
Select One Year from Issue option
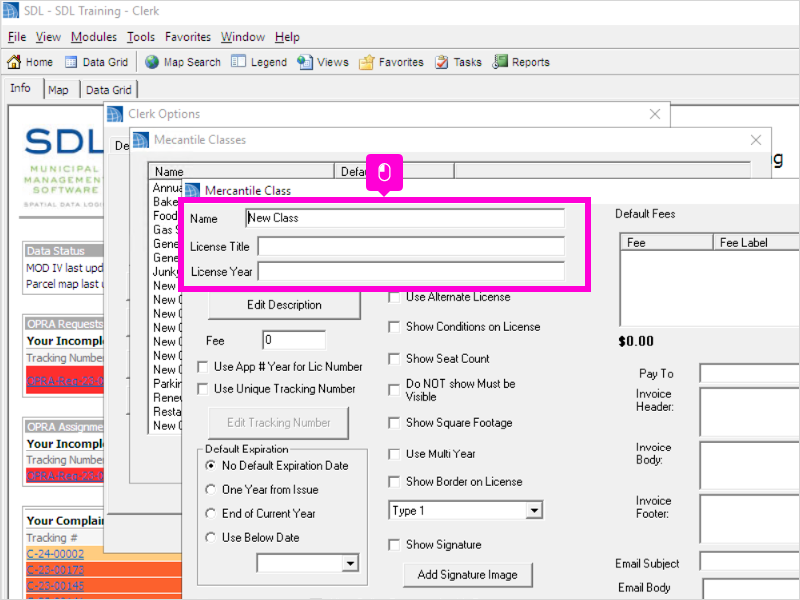210,490
